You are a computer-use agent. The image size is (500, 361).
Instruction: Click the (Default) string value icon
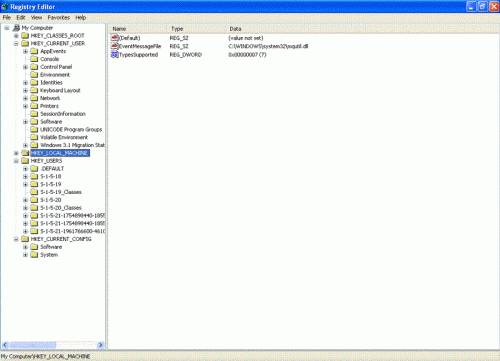click(x=115, y=38)
